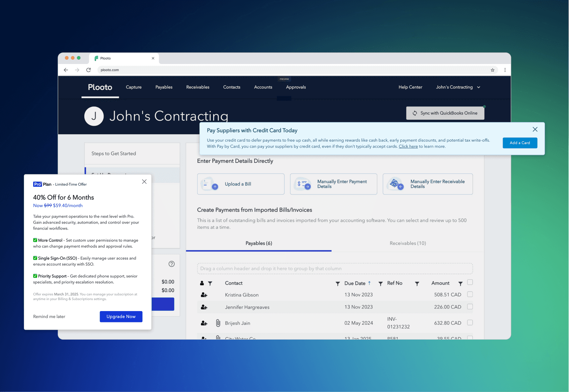Image resolution: width=569 pixels, height=392 pixels.
Task: Close the Pay Suppliers banner
Action: [535, 129]
